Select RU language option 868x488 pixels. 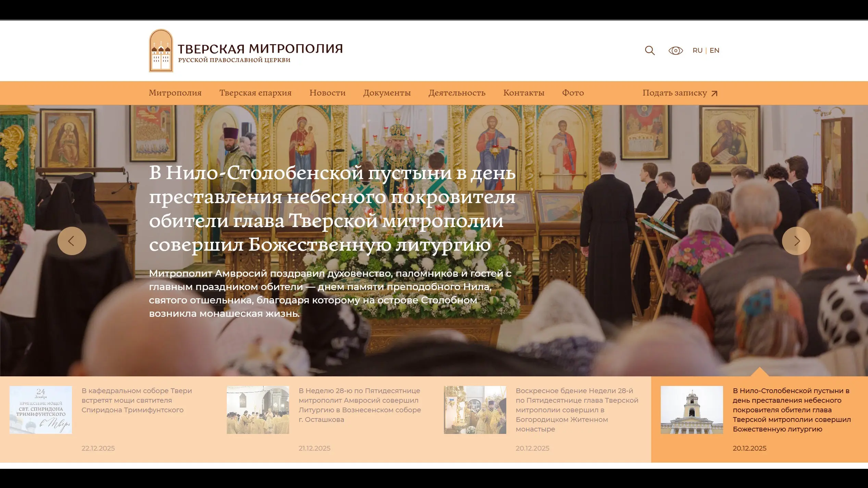pyautogui.click(x=697, y=51)
